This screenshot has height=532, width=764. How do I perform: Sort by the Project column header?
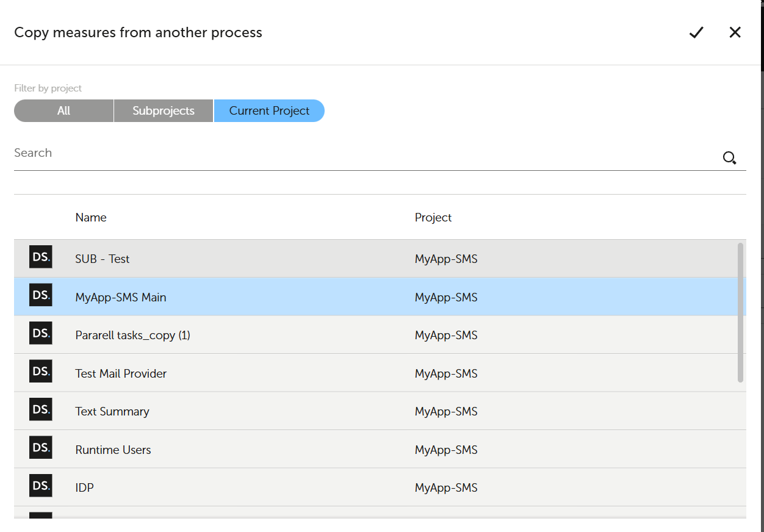[433, 217]
